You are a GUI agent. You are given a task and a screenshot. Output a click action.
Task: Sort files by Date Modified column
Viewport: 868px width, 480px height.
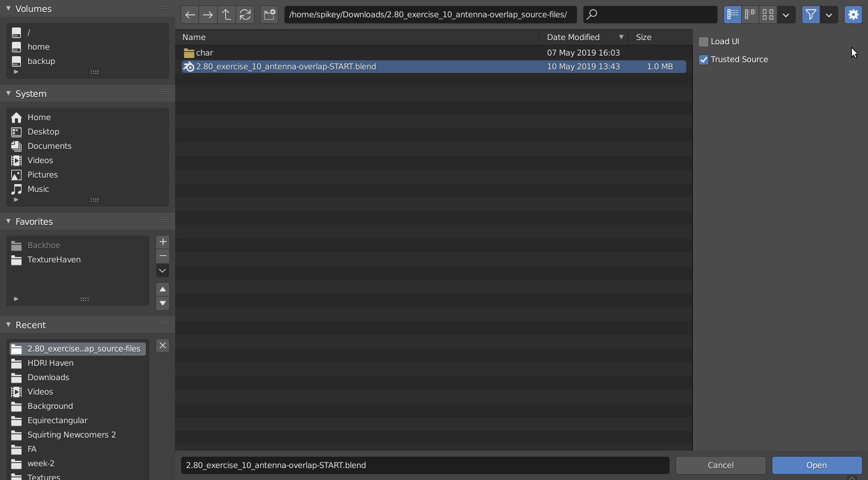tap(574, 37)
